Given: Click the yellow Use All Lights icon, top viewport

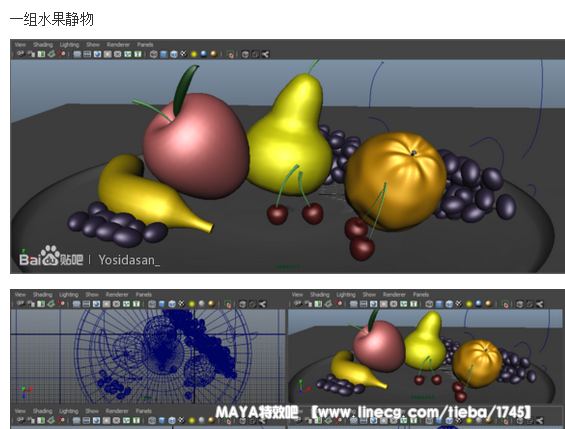Looking at the screenshot, I should coord(194,54).
